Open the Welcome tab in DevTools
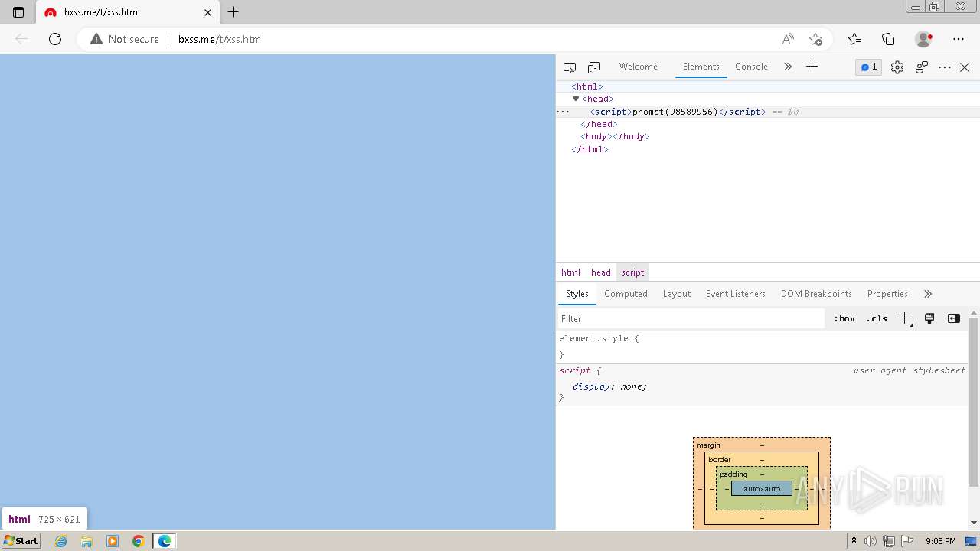The width and height of the screenshot is (980, 551). [639, 67]
